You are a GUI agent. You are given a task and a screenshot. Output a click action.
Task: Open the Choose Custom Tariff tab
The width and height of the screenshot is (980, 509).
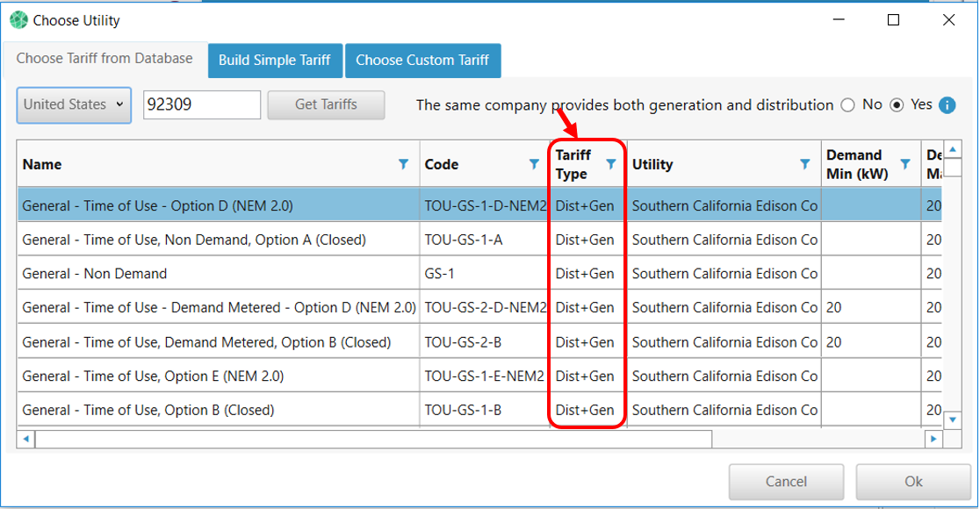[422, 61]
